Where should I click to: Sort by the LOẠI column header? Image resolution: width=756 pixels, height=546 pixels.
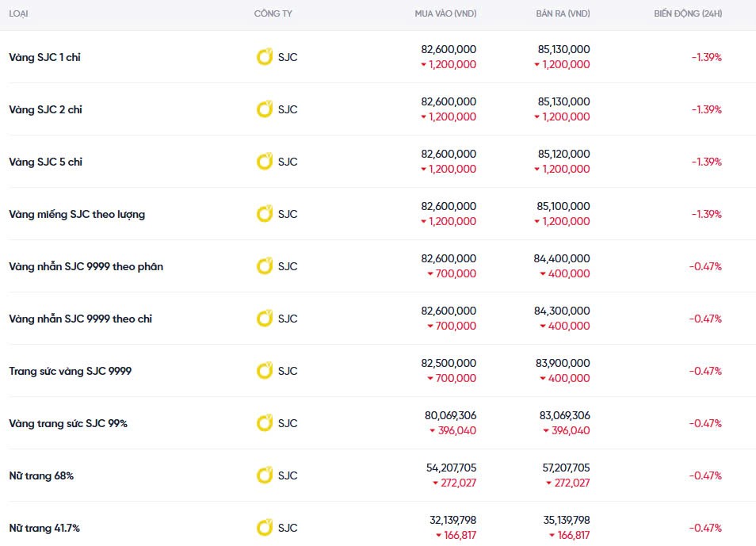click(19, 14)
